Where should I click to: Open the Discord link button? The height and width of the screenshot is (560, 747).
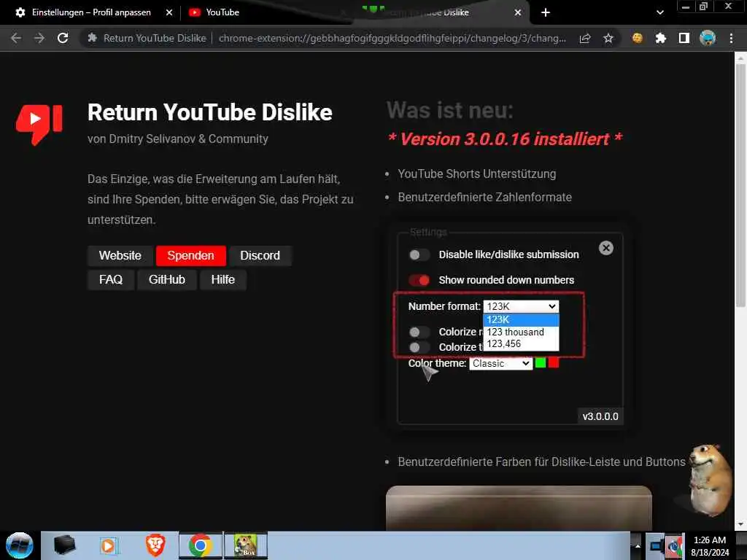pos(260,256)
